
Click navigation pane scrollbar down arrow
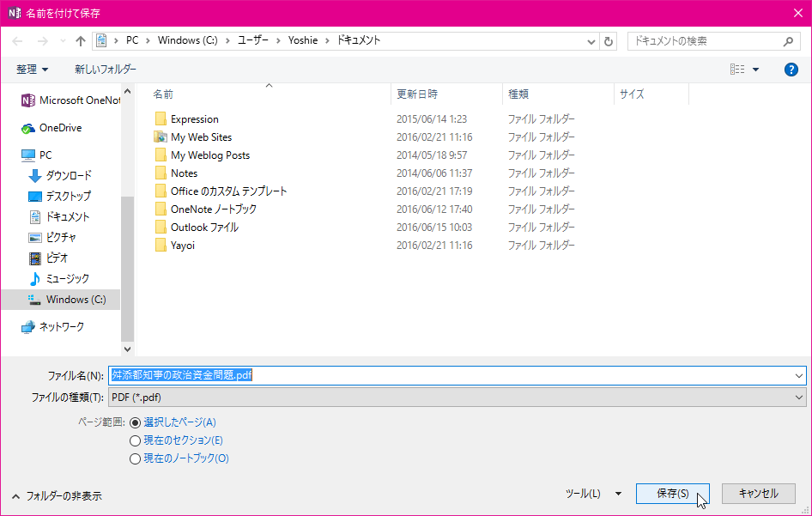tap(127, 349)
